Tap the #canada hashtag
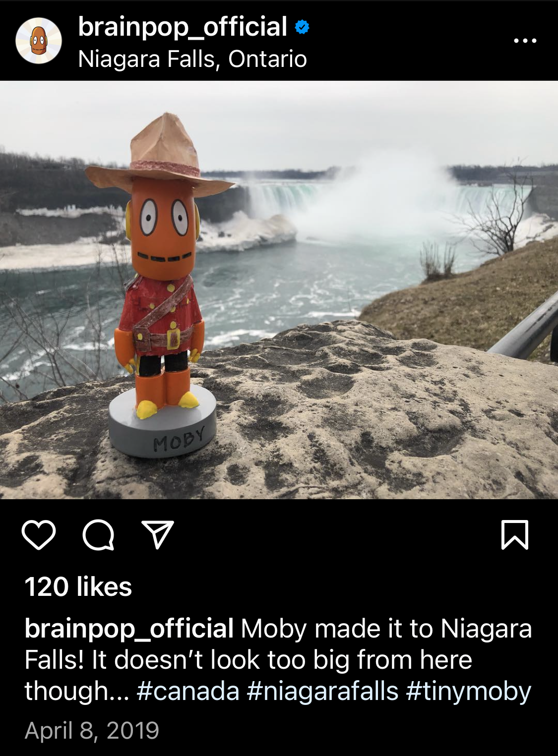This screenshot has width=558, height=756. [x=188, y=691]
